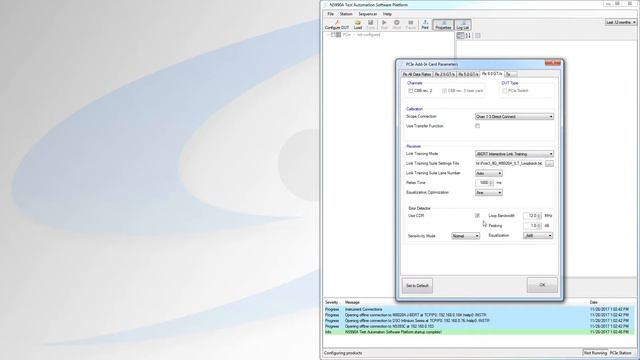The width and height of the screenshot is (640, 360).
Task: Click the Load toolbar icon
Action: coord(358,25)
